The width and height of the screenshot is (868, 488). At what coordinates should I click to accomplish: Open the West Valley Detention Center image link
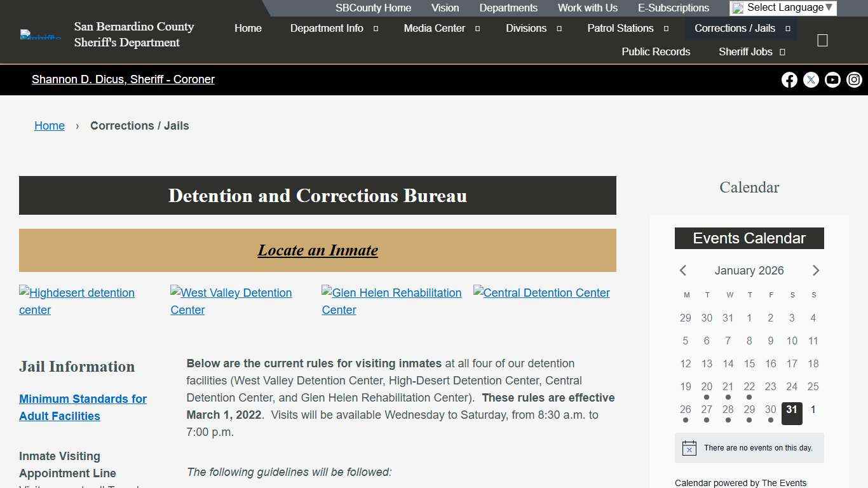pyautogui.click(x=231, y=301)
